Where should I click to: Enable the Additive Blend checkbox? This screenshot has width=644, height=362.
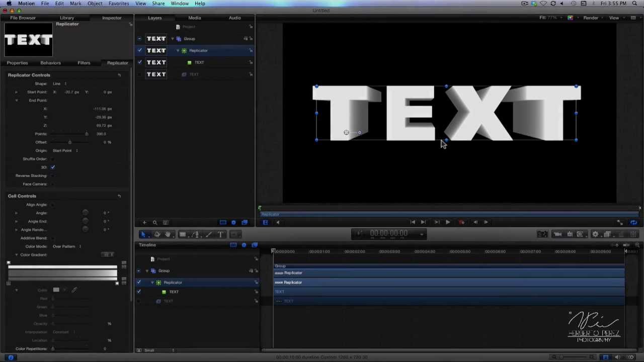tap(53, 238)
